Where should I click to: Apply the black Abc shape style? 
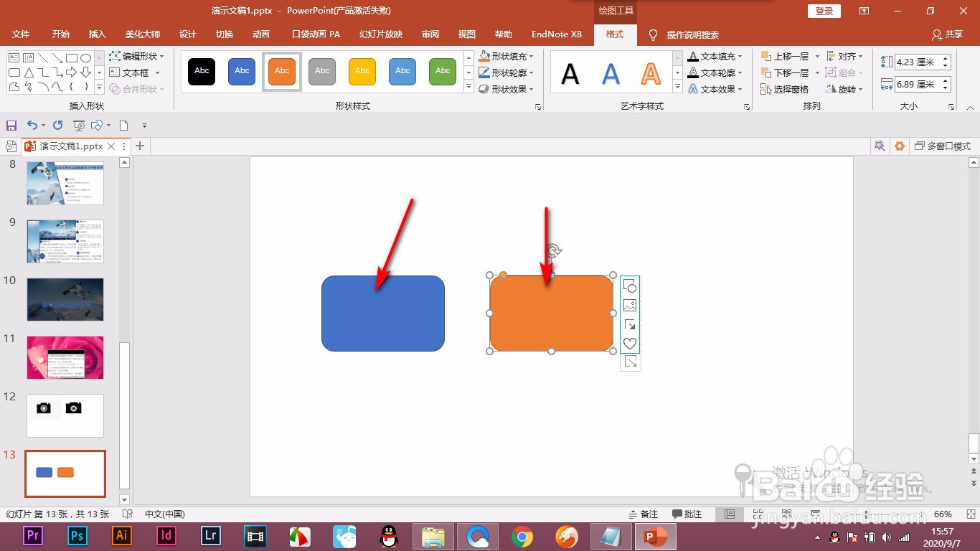[202, 71]
